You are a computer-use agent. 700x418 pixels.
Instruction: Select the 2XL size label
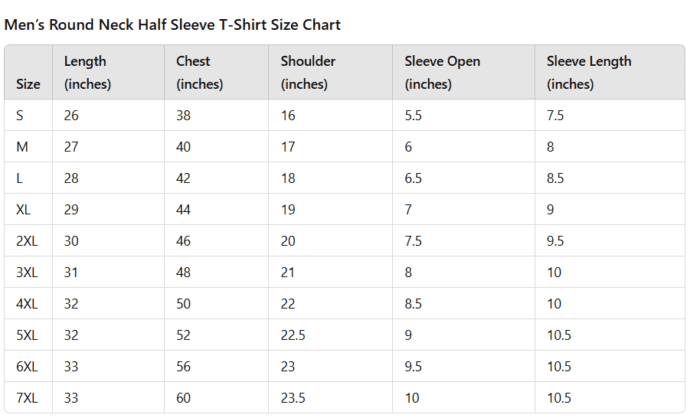27,241
